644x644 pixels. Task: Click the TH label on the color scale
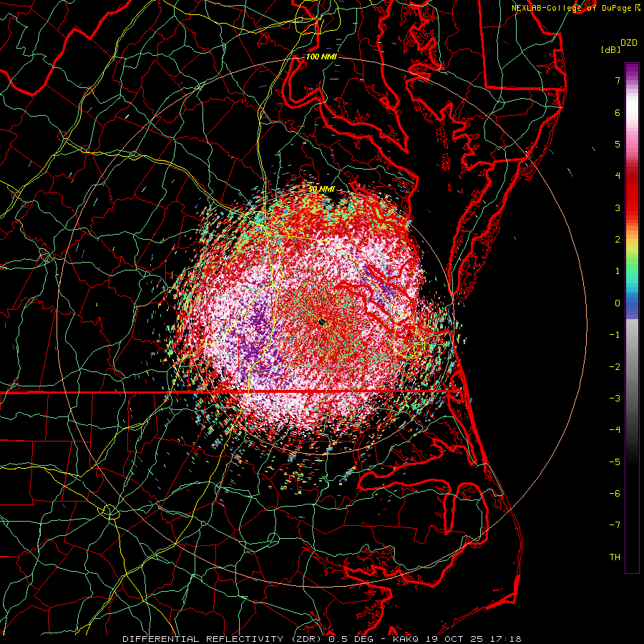[x=615, y=557]
